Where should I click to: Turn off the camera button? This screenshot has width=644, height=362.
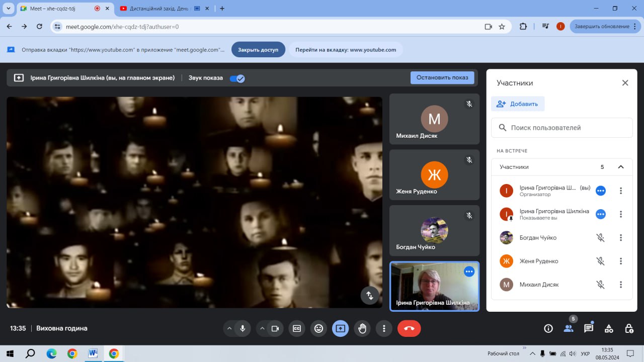point(275,328)
